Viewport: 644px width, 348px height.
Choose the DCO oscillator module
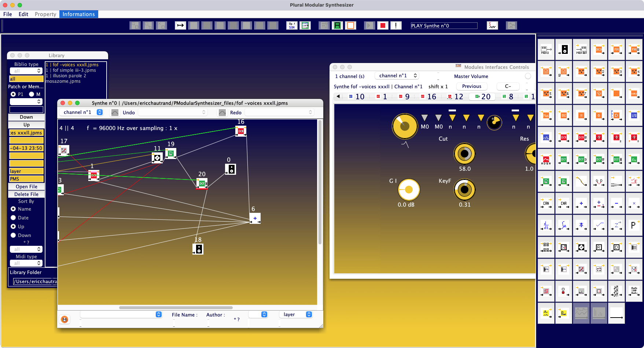[x=599, y=49]
